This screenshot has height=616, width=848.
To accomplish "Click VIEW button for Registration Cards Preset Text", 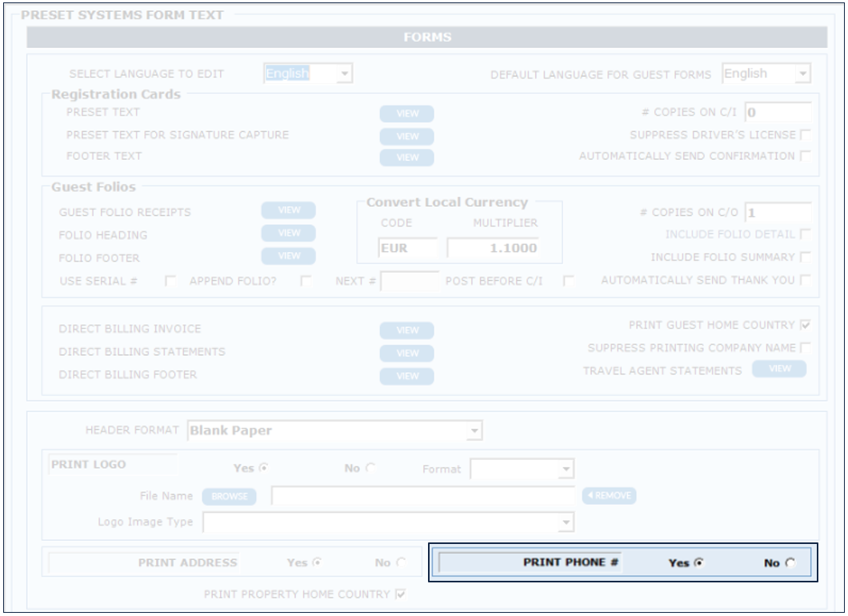I will click(x=406, y=114).
